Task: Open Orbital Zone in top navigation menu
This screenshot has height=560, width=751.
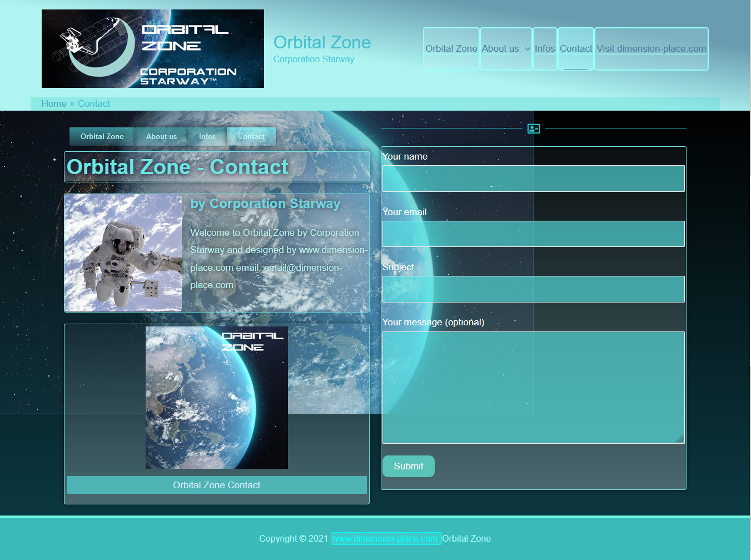Action: 451,49
